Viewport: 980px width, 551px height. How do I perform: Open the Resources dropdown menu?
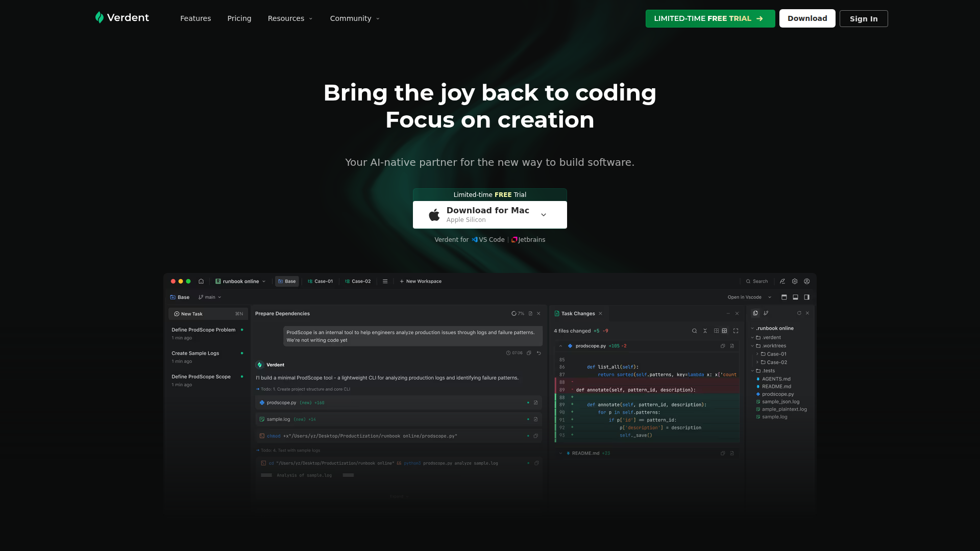pos(290,18)
